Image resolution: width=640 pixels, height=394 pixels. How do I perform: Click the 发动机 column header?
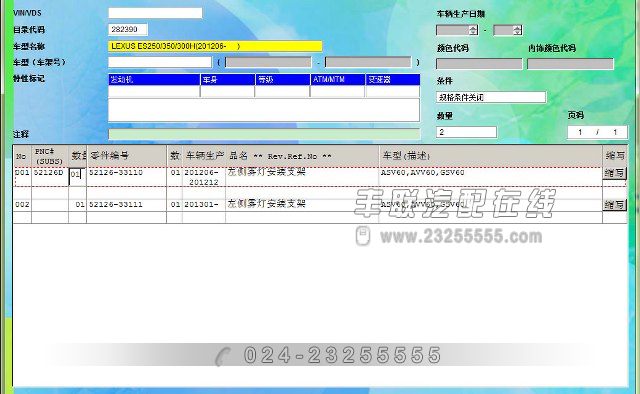[154, 80]
